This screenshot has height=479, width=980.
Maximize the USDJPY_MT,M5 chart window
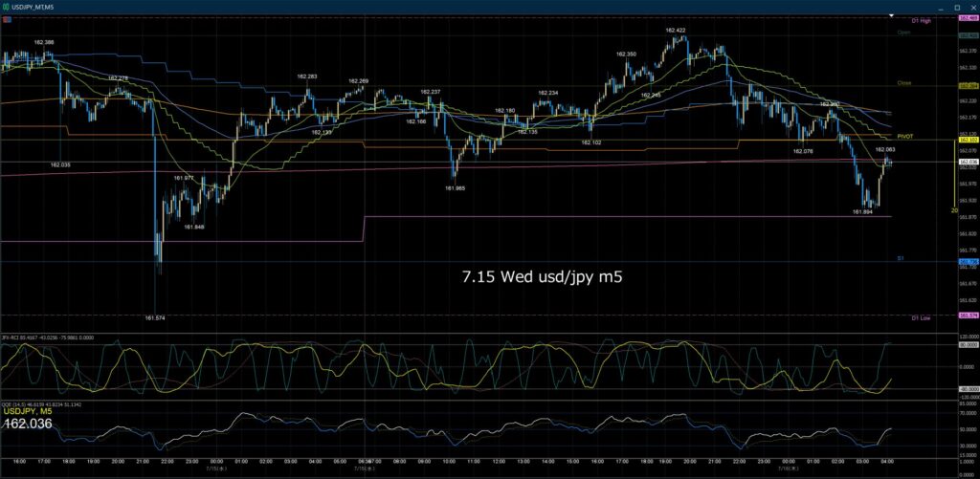click(x=957, y=7)
